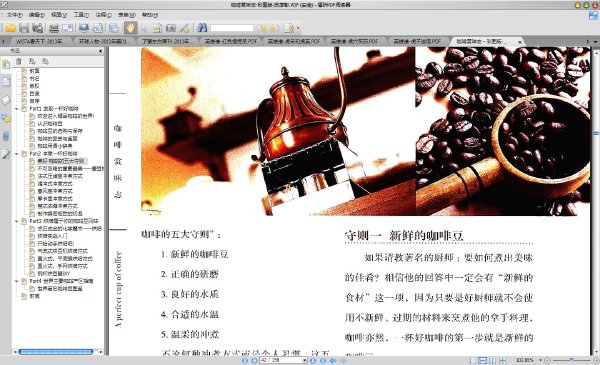Open the Bookmarks panel sidebar icon
Viewport: 600px width, 365px height.
coord(6,64)
